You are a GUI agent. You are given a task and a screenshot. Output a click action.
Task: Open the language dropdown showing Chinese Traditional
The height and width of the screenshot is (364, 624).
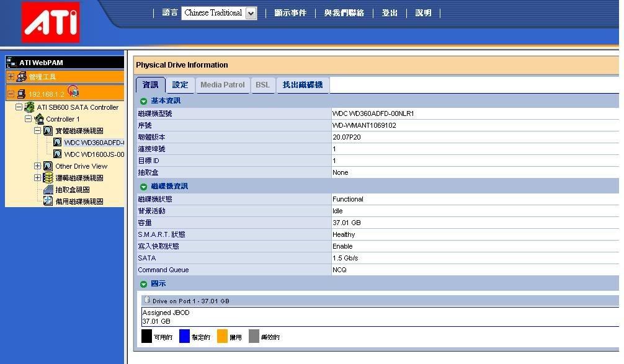(x=251, y=14)
